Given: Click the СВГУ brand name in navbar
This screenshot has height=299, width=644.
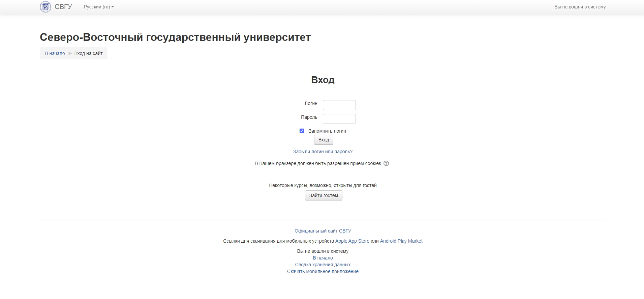Looking at the screenshot, I should pyautogui.click(x=63, y=7).
